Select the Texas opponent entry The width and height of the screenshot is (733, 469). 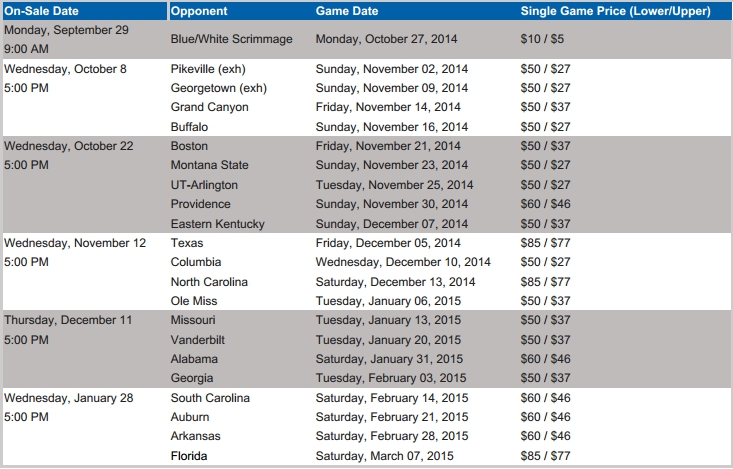(187, 243)
